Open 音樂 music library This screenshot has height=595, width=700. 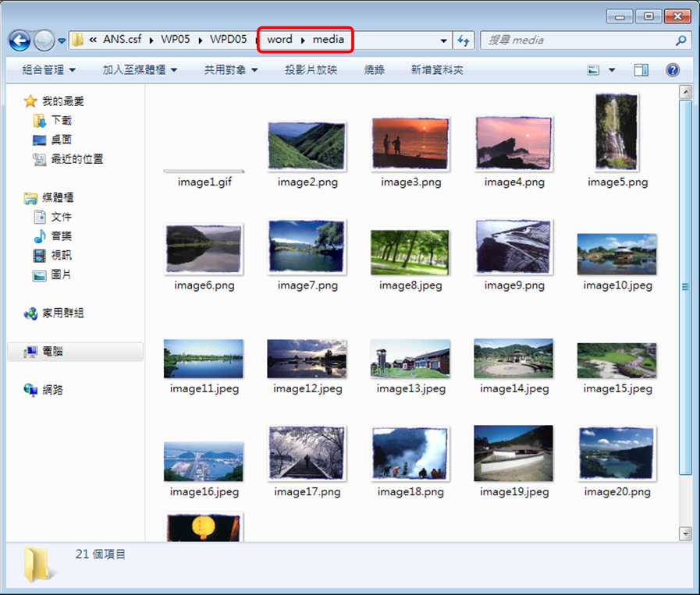click(x=52, y=236)
